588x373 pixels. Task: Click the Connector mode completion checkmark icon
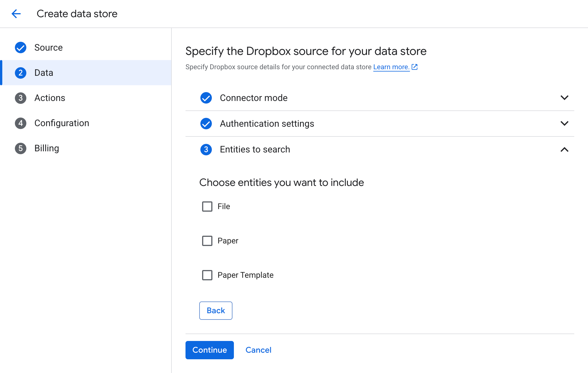[x=206, y=98]
